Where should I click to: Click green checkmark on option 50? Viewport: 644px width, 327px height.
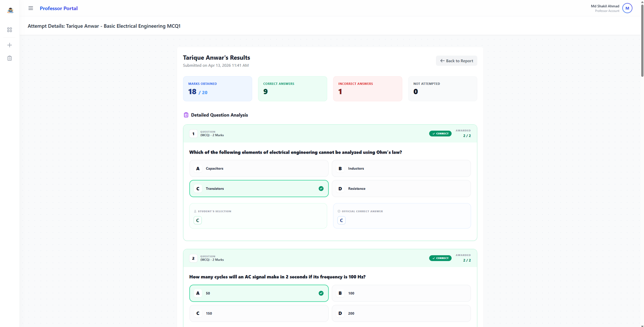[x=321, y=293]
